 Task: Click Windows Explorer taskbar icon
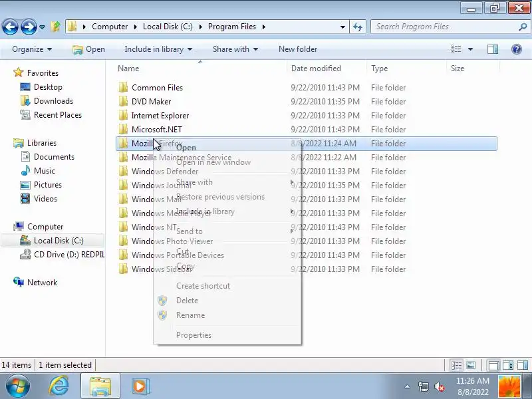(100, 386)
